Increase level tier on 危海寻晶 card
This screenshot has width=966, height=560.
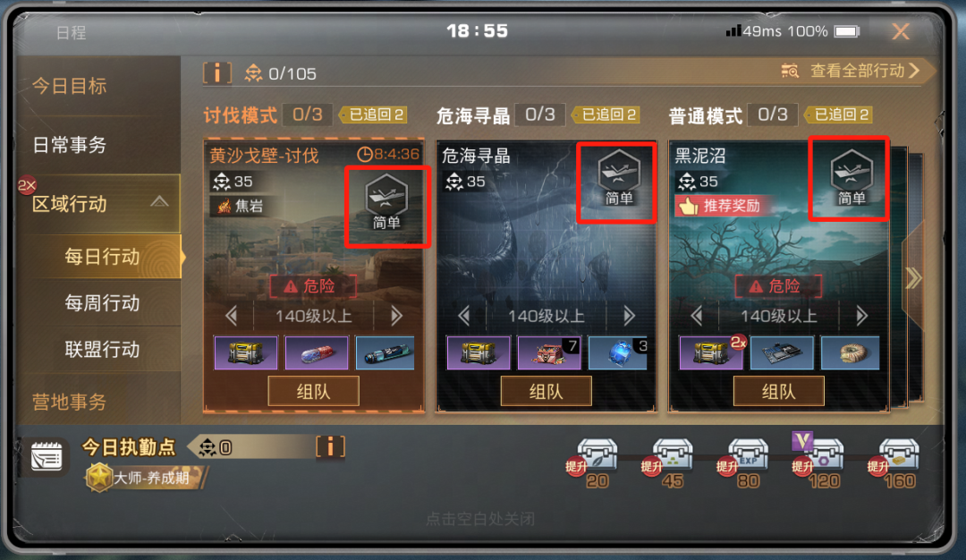point(629,316)
